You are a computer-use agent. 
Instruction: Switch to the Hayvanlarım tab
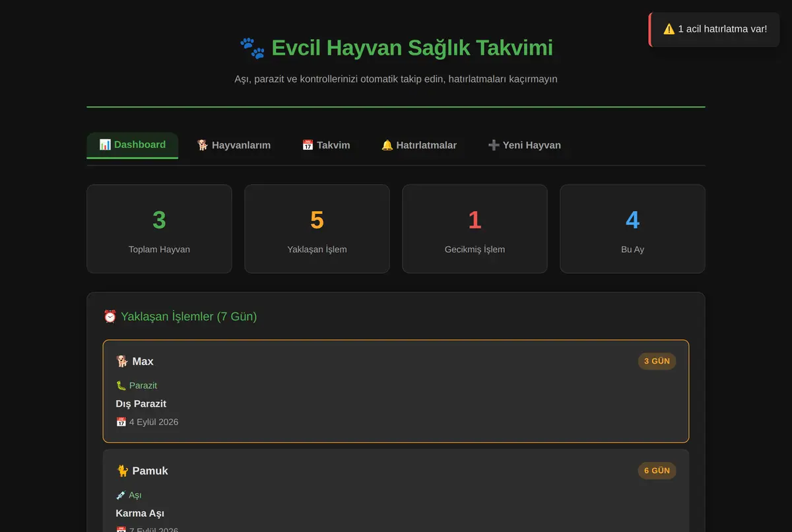point(234,145)
